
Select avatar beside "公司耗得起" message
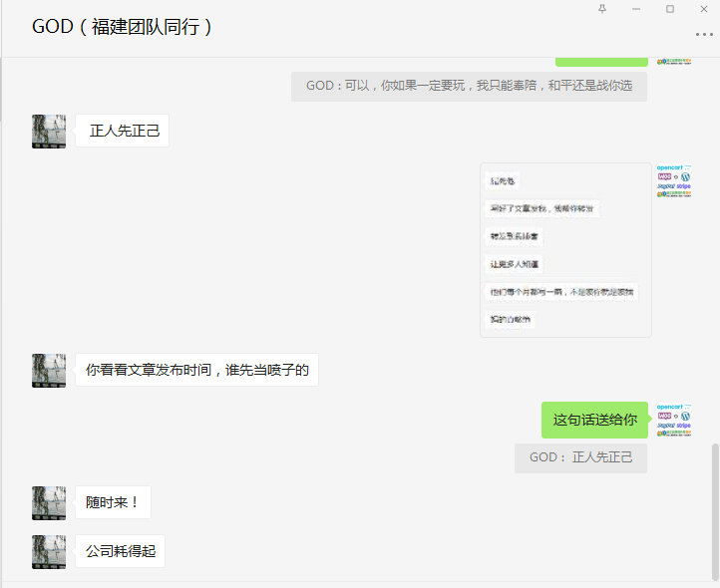(49, 551)
